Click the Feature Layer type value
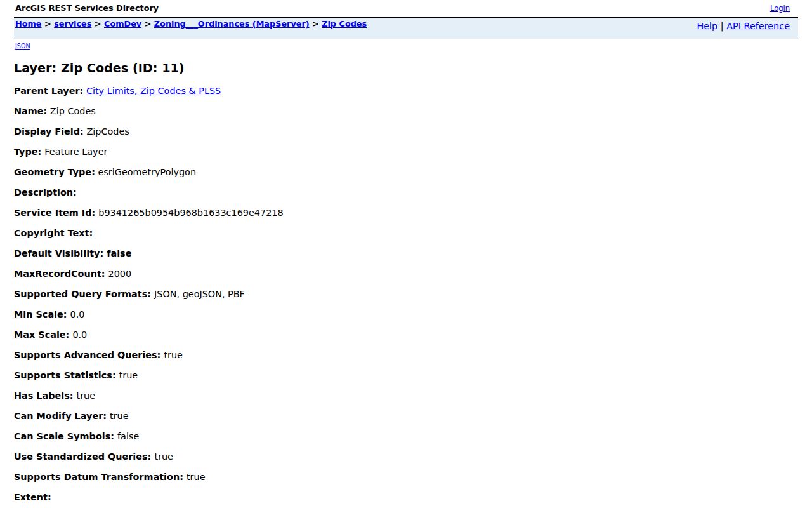Viewport: 812px width, 508px height. [76, 152]
